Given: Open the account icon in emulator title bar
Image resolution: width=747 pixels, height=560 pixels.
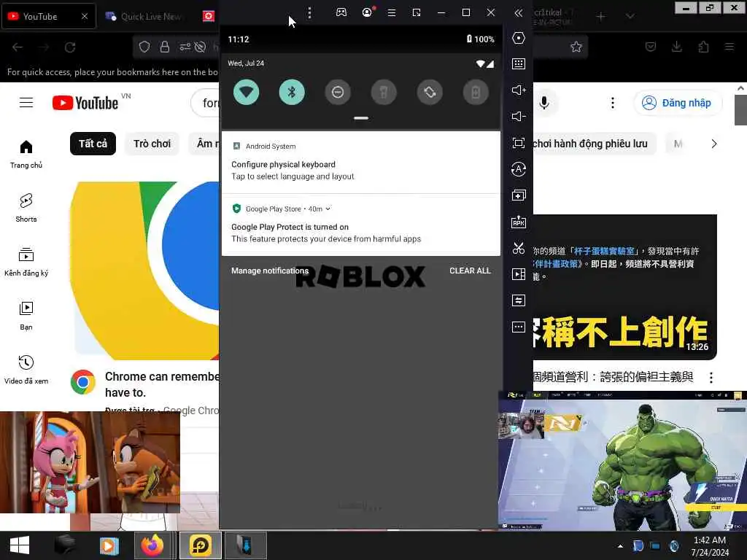Looking at the screenshot, I should click(368, 12).
